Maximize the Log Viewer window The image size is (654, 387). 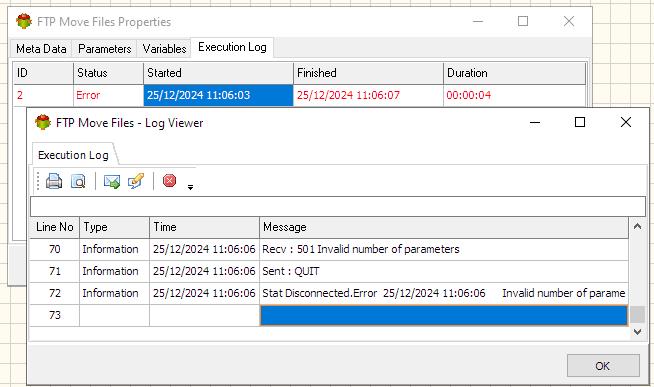[580, 122]
